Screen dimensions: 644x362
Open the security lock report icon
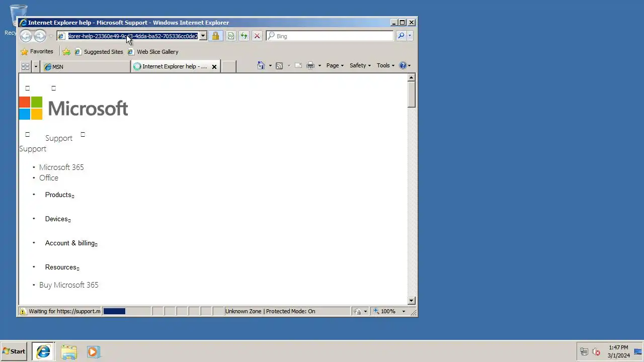tap(215, 36)
